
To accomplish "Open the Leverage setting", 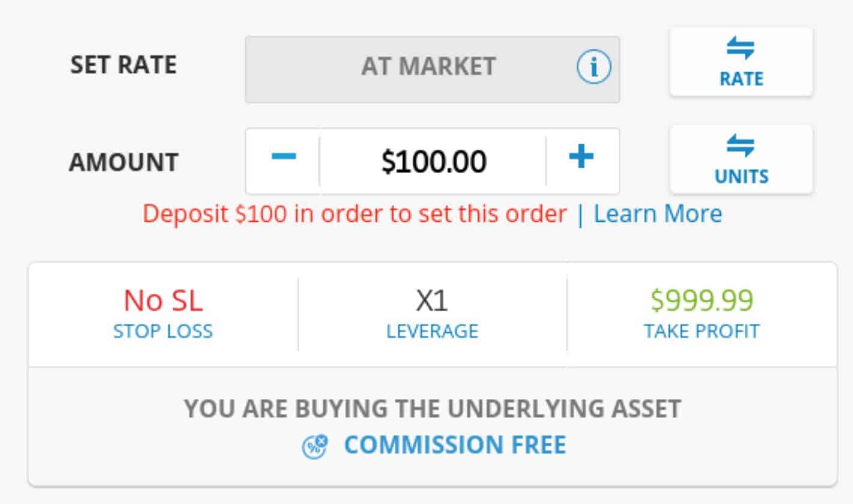I will pyautogui.click(x=431, y=312).
